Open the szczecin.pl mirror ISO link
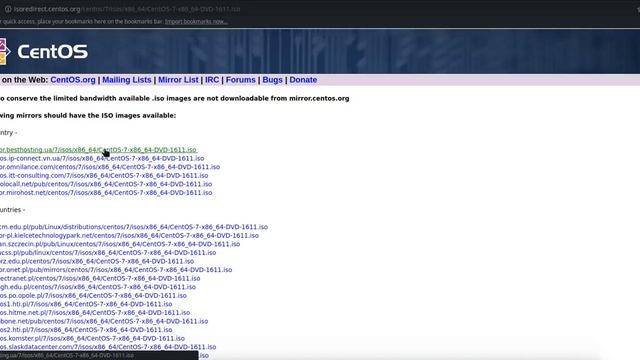Image resolution: width=640 pixels, height=360 pixels. click(x=120, y=244)
